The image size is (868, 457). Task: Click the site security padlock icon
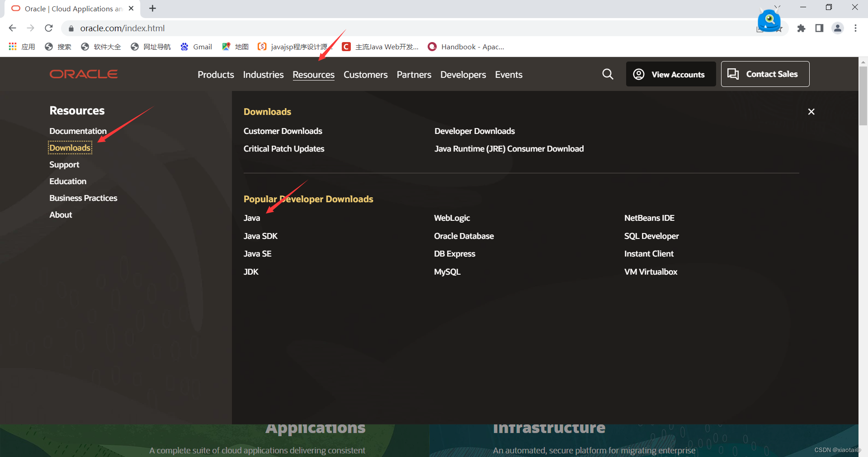[71, 28]
